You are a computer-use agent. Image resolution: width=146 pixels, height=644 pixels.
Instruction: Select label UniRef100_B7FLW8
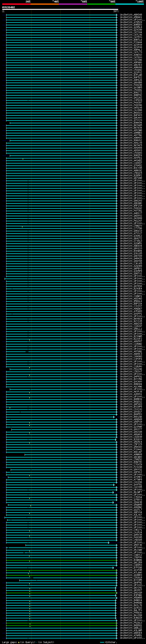(x=131, y=75)
